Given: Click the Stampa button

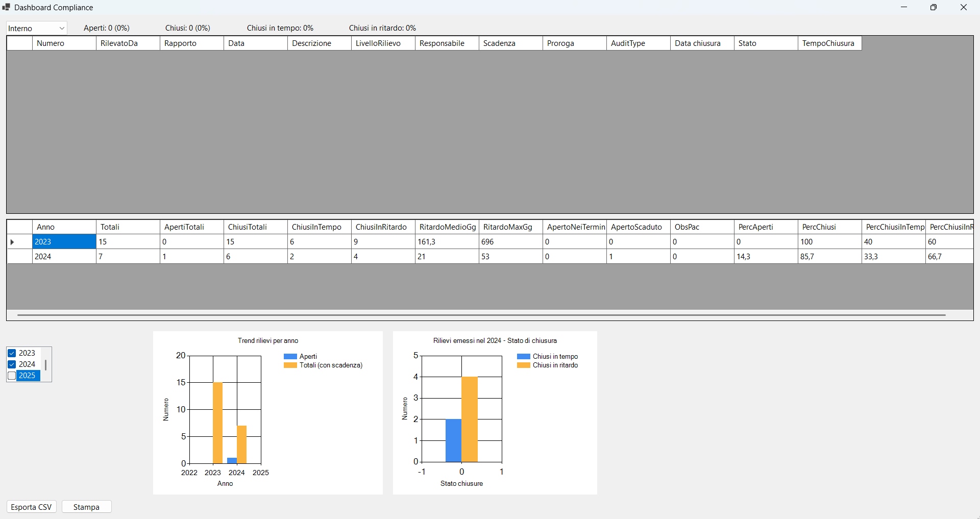Looking at the screenshot, I should [86, 507].
